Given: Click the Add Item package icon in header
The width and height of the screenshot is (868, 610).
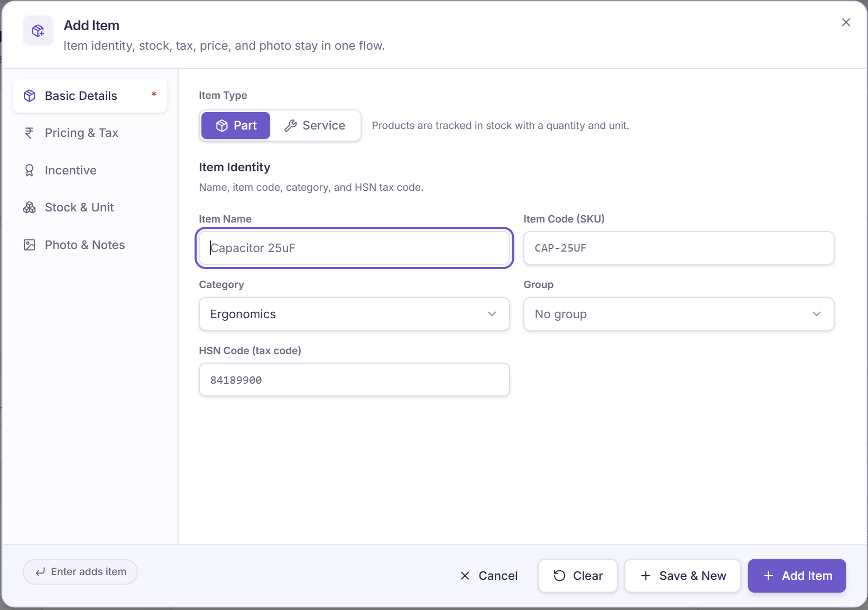Looking at the screenshot, I should click(x=38, y=31).
